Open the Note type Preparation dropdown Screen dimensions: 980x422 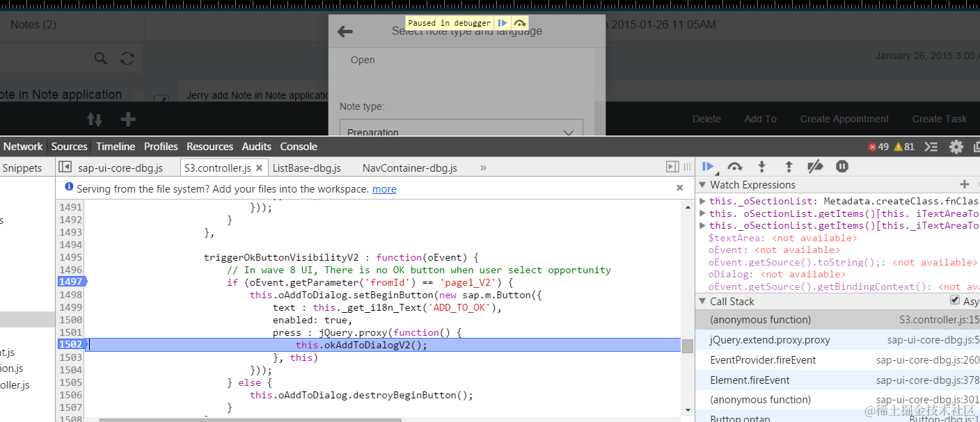coord(461,128)
